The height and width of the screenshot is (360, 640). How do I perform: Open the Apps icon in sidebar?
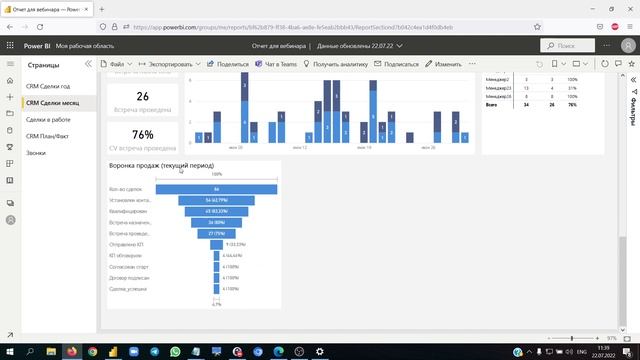(10, 164)
